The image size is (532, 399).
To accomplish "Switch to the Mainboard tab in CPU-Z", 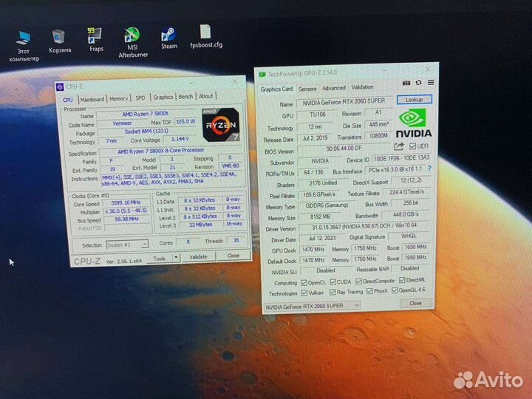I will [x=92, y=99].
